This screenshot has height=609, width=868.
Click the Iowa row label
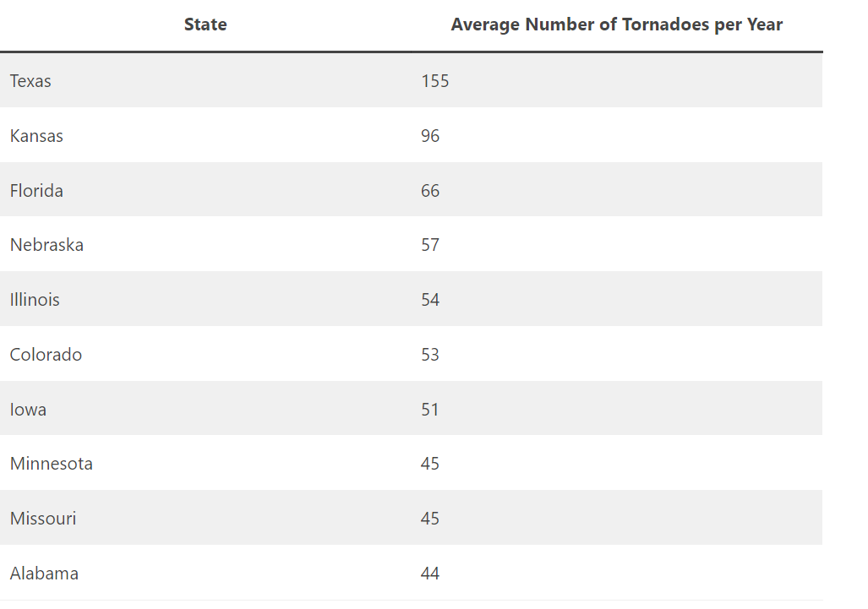point(28,410)
